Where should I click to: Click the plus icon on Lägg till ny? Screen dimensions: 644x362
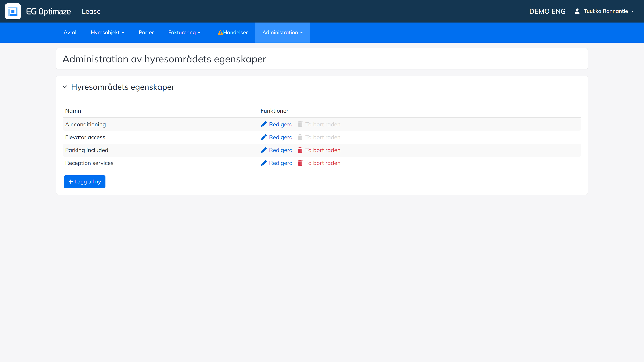pos(70,182)
